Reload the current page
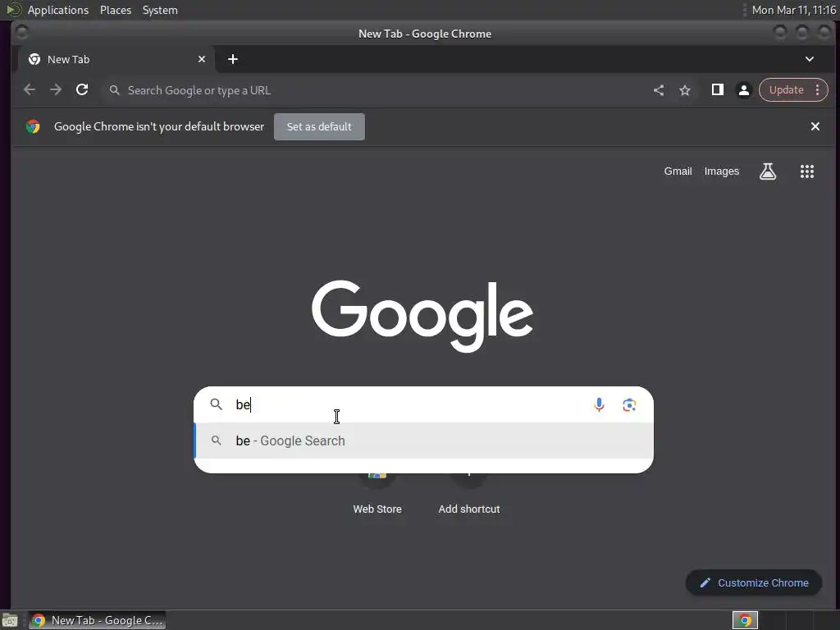This screenshot has height=630, width=840. tap(82, 90)
